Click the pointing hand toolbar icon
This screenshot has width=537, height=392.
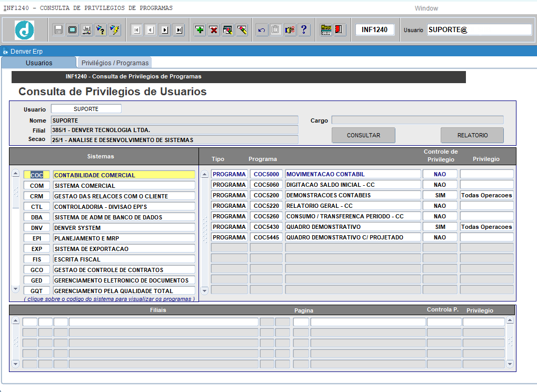290,30
